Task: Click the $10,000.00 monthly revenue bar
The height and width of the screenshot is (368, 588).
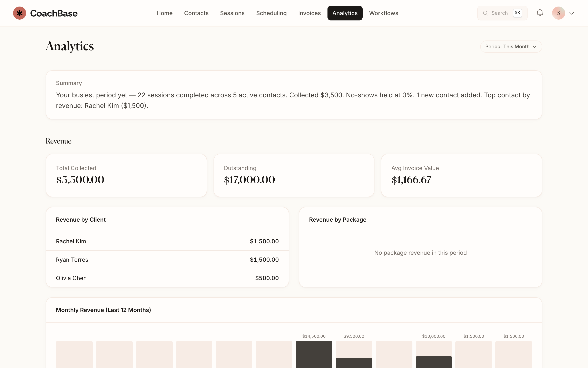Action: click(434, 362)
